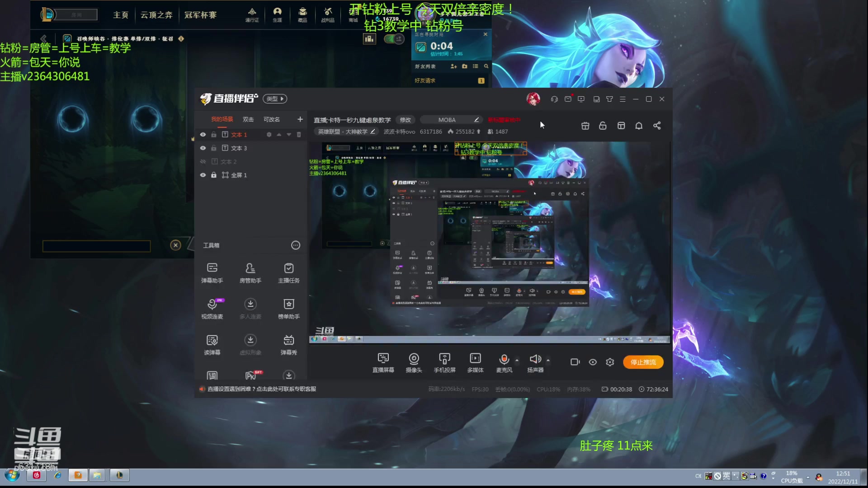This screenshot has height=488, width=868.
Task: Switch to 我的场景 scene tab
Action: click(222, 119)
